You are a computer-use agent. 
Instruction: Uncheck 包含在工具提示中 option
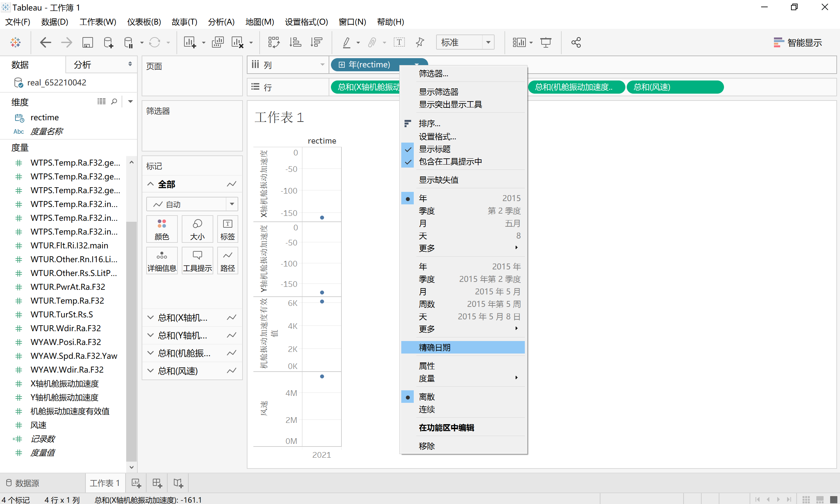coord(450,162)
